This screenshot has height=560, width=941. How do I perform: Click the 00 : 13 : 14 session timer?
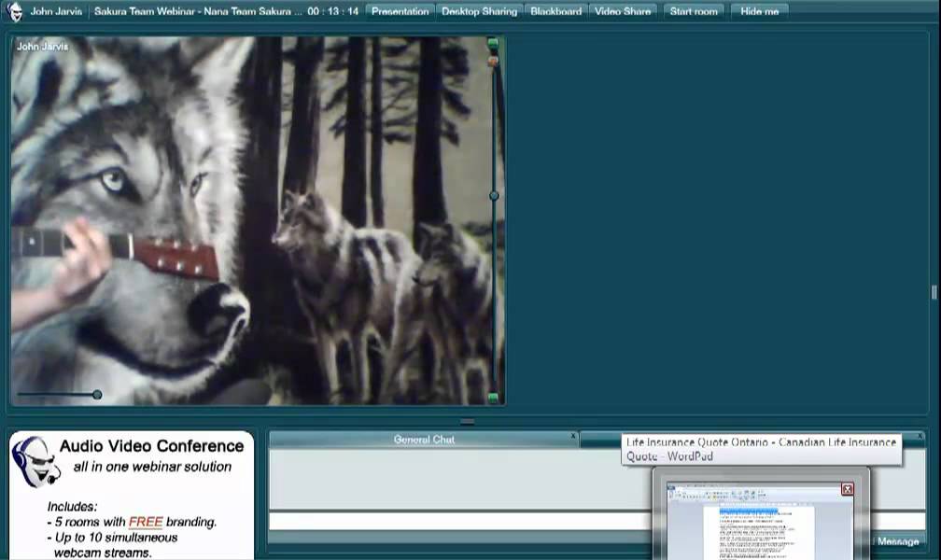pos(332,11)
